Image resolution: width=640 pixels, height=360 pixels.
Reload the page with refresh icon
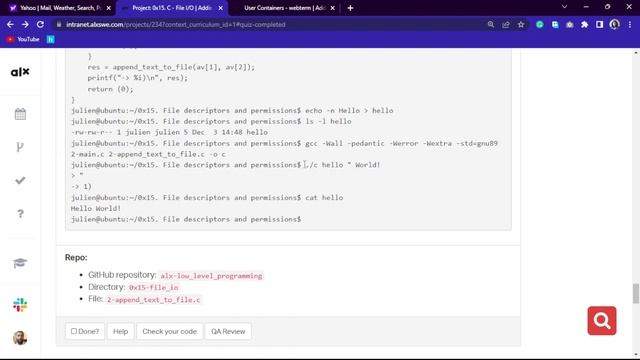pyautogui.click(x=40, y=24)
